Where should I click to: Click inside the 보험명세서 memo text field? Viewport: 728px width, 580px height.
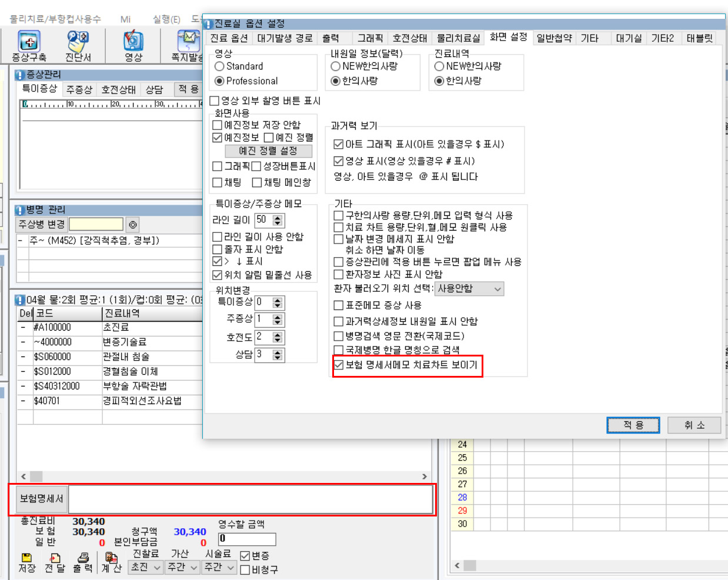(251, 499)
